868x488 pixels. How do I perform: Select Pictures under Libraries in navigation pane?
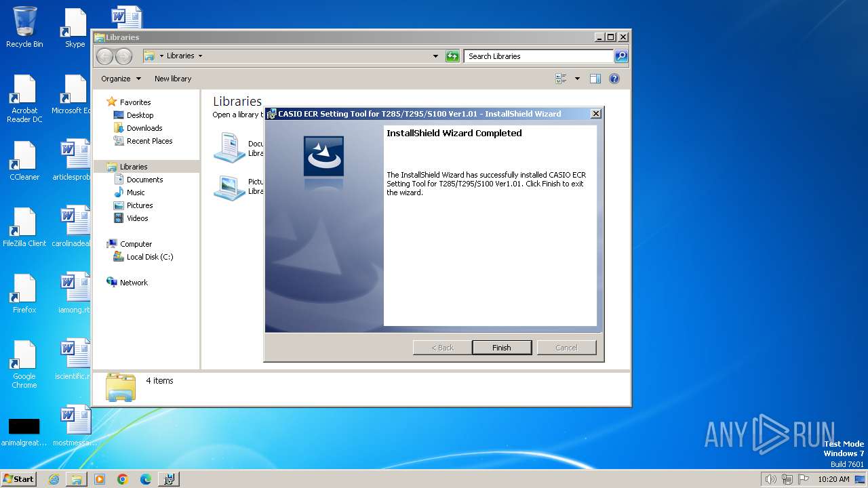click(140, 205)
